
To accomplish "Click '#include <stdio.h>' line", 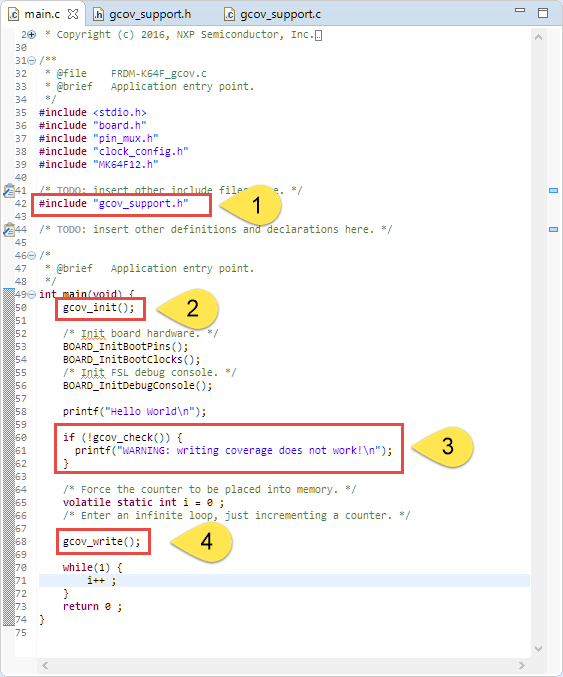I will click(x=92, y=113).
